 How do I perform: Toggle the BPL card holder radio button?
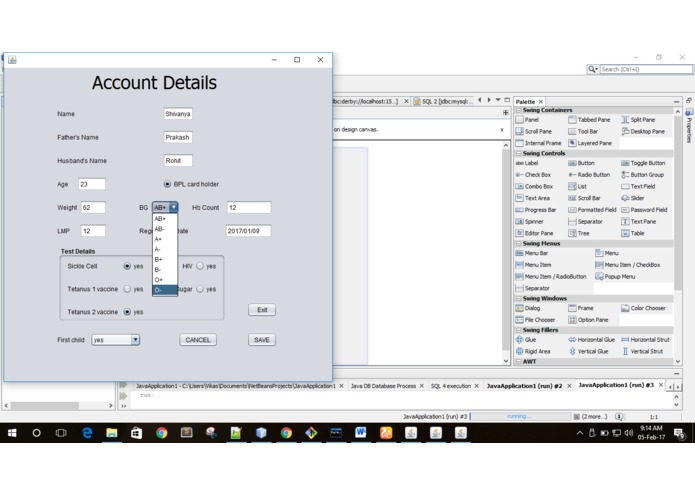click(x=167, y=184)
